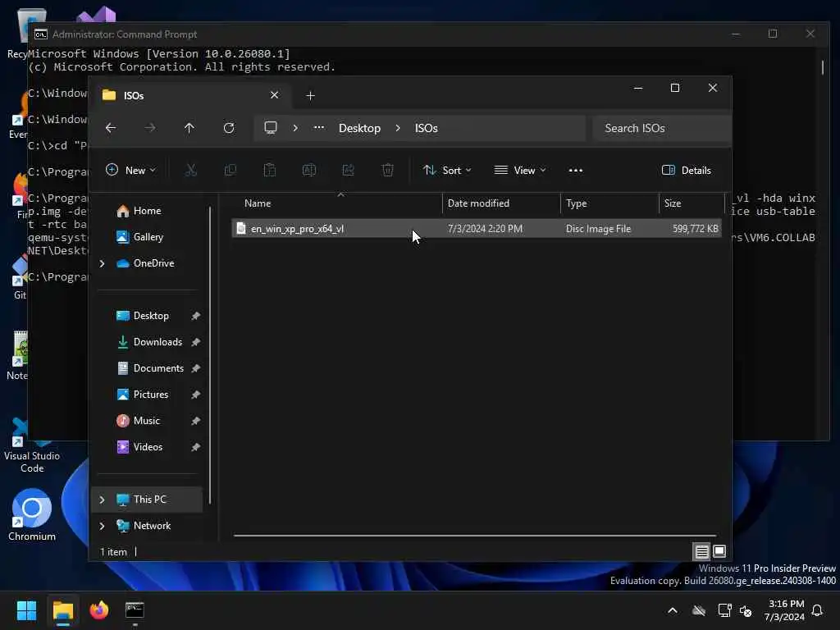Click the Rename icon in Explorer toolbar
840x630 pixels.
tap(309, 171)
